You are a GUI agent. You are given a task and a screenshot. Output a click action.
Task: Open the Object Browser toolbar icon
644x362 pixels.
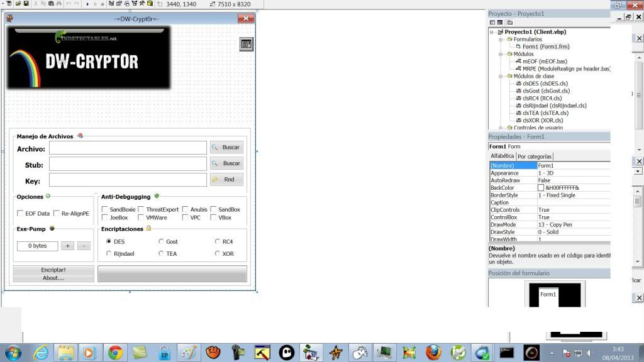click(135, 4)
